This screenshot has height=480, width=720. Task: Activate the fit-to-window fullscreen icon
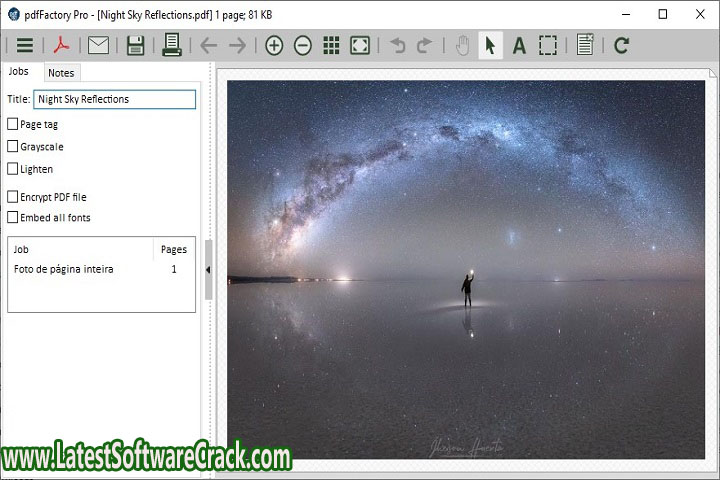(360, 45)
